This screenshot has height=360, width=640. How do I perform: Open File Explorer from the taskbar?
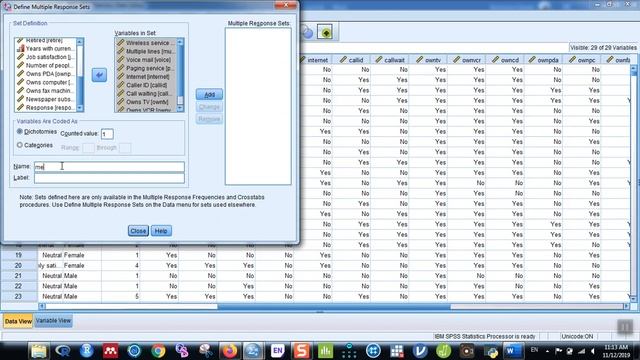[x=39, y=351]
